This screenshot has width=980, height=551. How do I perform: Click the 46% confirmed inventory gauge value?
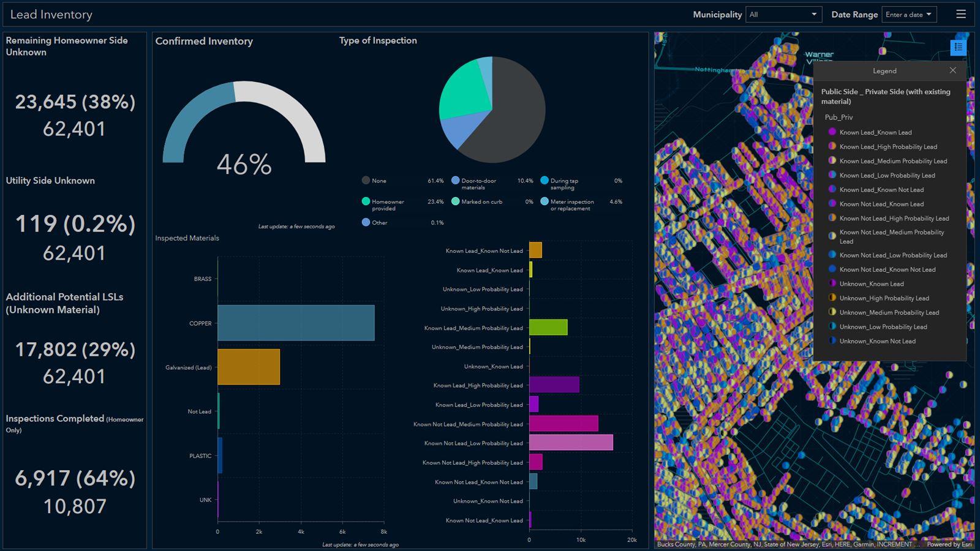click(x=244, y=165)
